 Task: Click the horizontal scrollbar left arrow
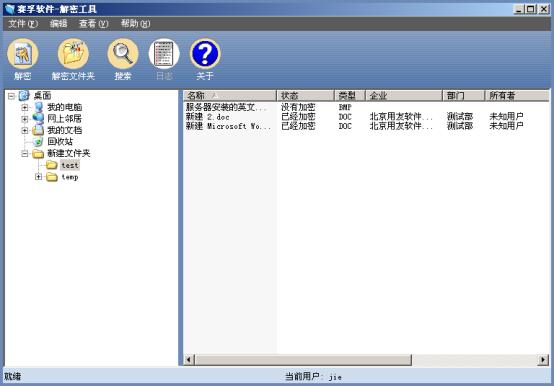pyautogui.click(x=189, y=360)
